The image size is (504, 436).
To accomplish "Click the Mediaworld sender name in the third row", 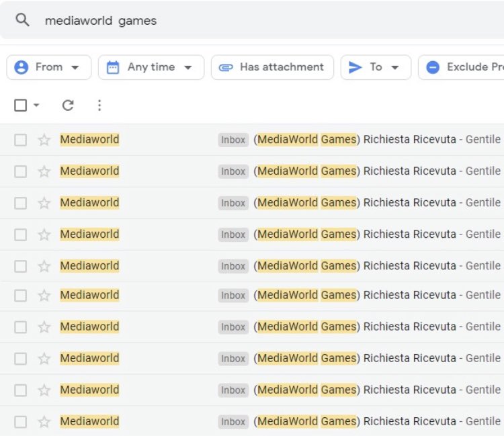I will pyautogui.click(x=89, y=203).
